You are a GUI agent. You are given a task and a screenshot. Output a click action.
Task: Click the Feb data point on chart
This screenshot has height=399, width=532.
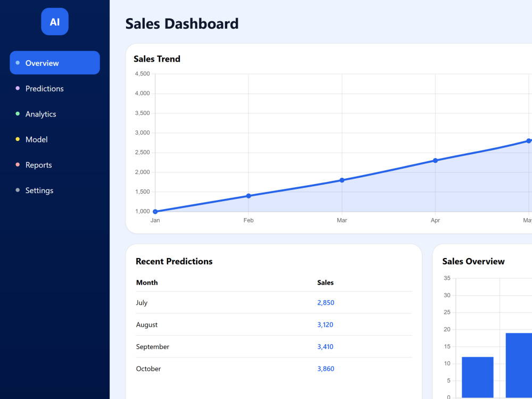248,196
